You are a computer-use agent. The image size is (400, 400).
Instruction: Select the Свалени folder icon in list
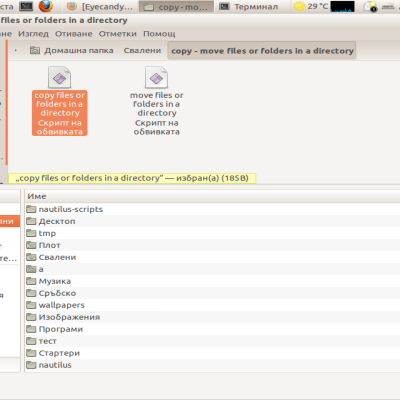(31, 257)
